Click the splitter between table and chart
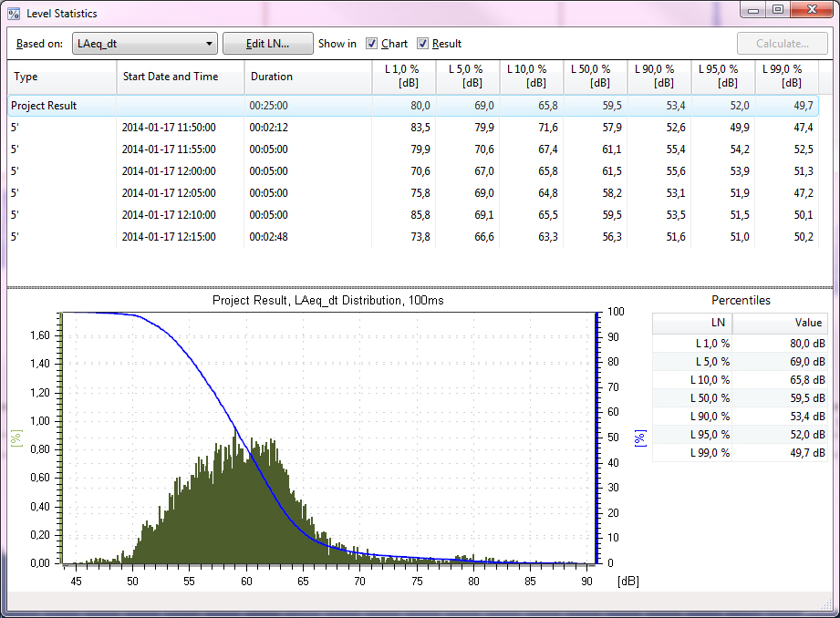 click(420, 289)
